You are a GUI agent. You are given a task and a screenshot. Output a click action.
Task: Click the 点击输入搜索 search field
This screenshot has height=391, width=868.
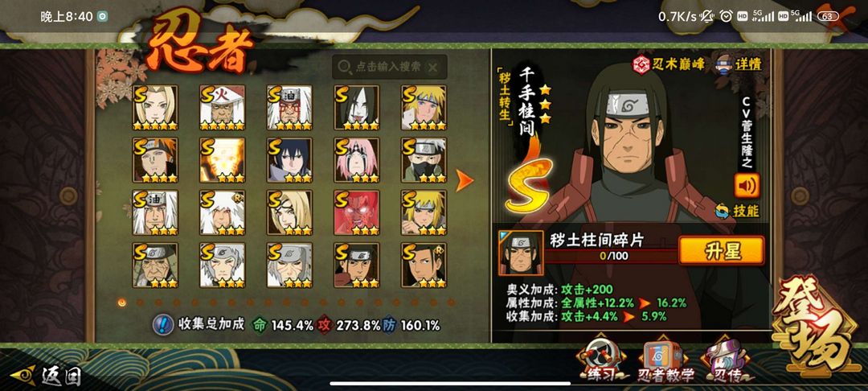click(x=390, y=67)
